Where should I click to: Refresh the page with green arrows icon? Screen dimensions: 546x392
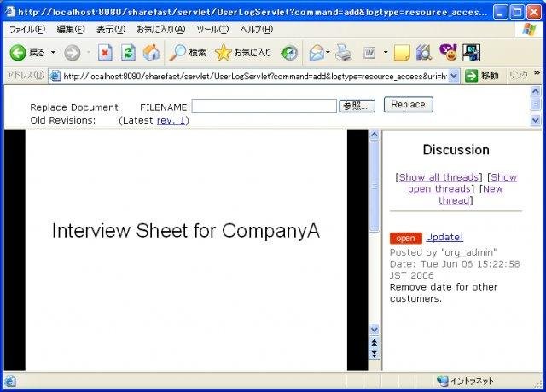(128, 53)
